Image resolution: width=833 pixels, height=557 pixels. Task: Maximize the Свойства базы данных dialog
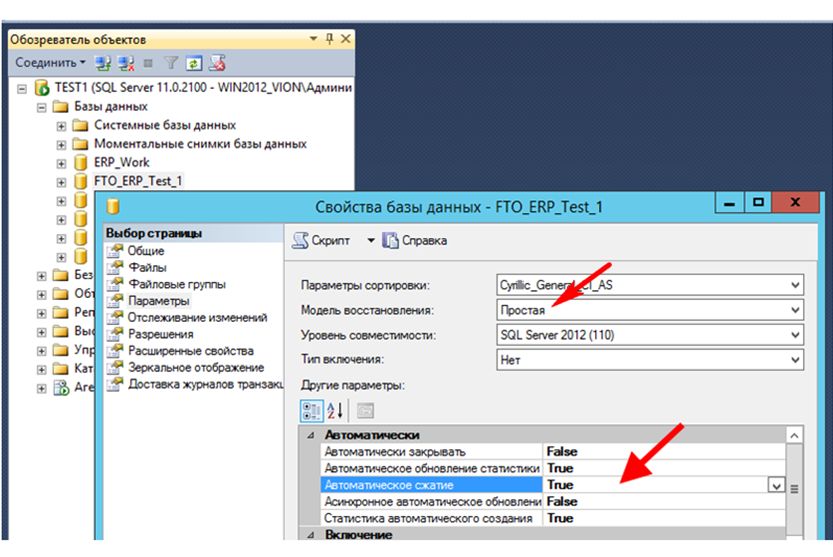pyautogui.click(x=758, y=202)
